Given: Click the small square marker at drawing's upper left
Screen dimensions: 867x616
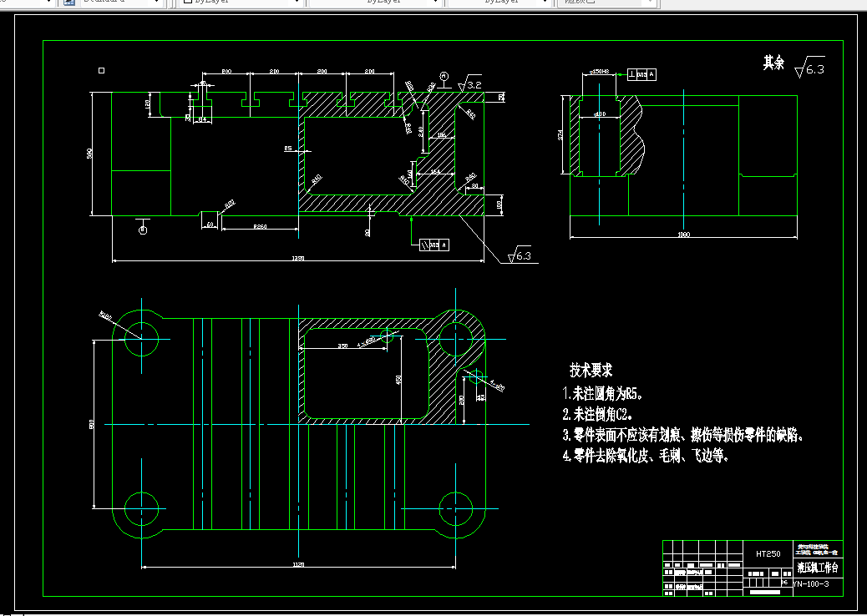Looking at the screenshot, I should click(x=101, y=70).
